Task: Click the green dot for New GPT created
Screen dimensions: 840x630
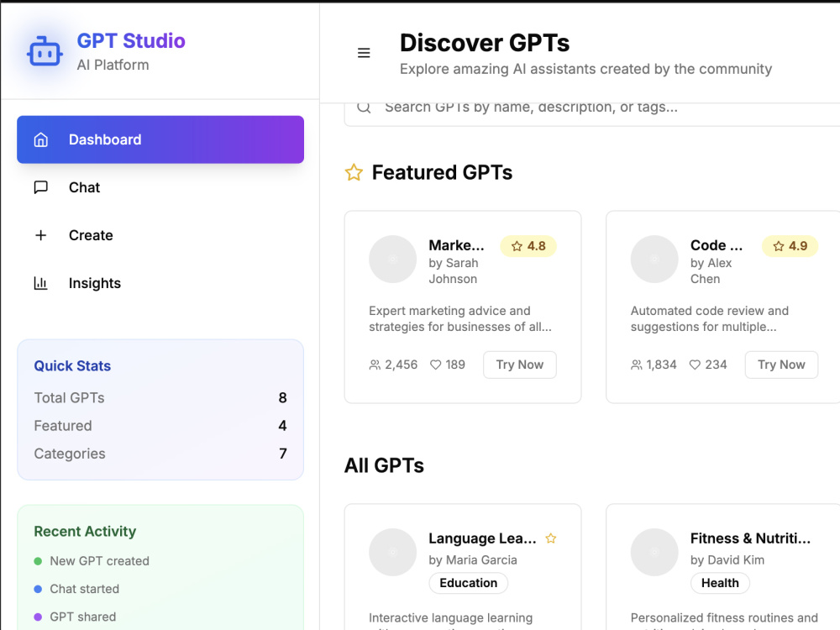Action: click(x=38, y=561)
